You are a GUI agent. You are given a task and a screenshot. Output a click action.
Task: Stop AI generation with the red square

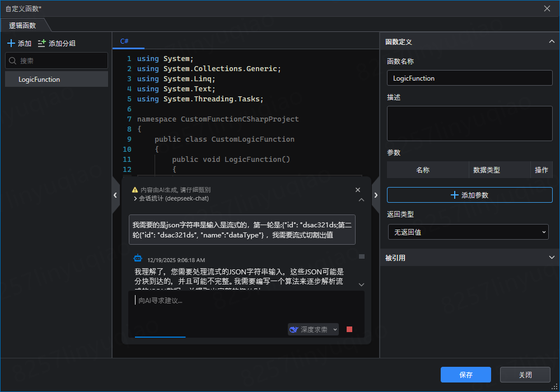(x=349, y=329)
